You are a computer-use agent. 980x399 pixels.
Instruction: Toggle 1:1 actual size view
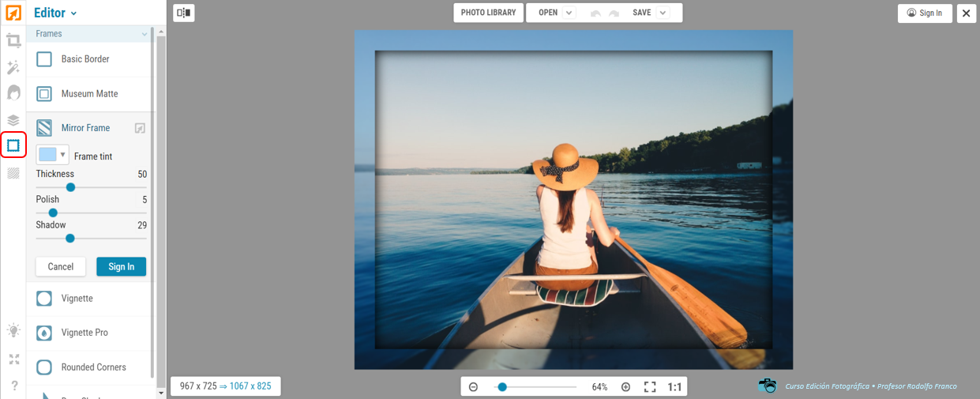(x=674, y=387)
